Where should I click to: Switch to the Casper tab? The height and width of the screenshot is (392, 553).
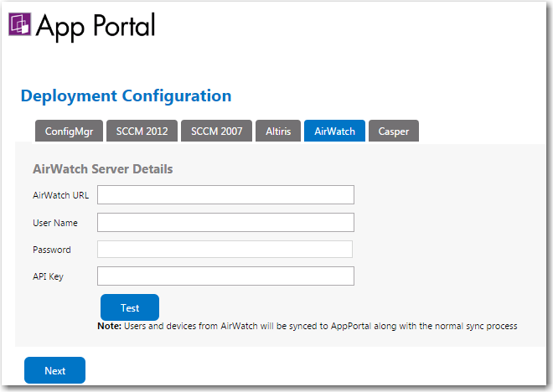pyautogui.click(x=394, y=131)
